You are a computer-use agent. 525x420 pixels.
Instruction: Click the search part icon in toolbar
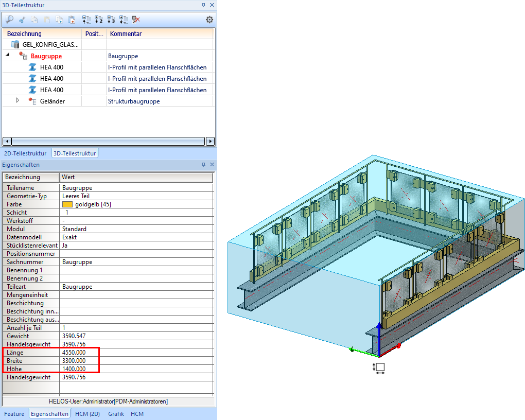coord(9,20)
